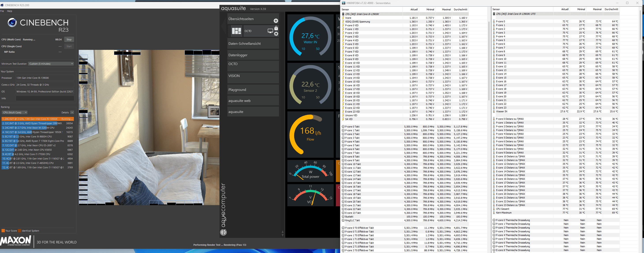The height and width of the screenshot is (253, 644).
Task: Click the Identical System legend swatch
Action: (x=19, y=231)
